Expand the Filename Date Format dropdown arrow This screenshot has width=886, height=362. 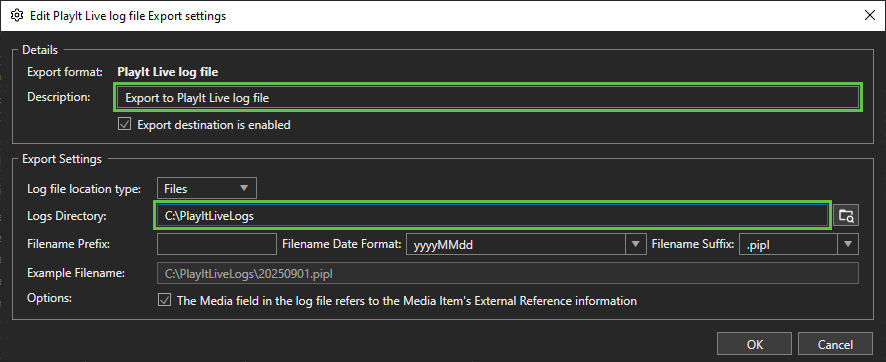tap(635, 245)
